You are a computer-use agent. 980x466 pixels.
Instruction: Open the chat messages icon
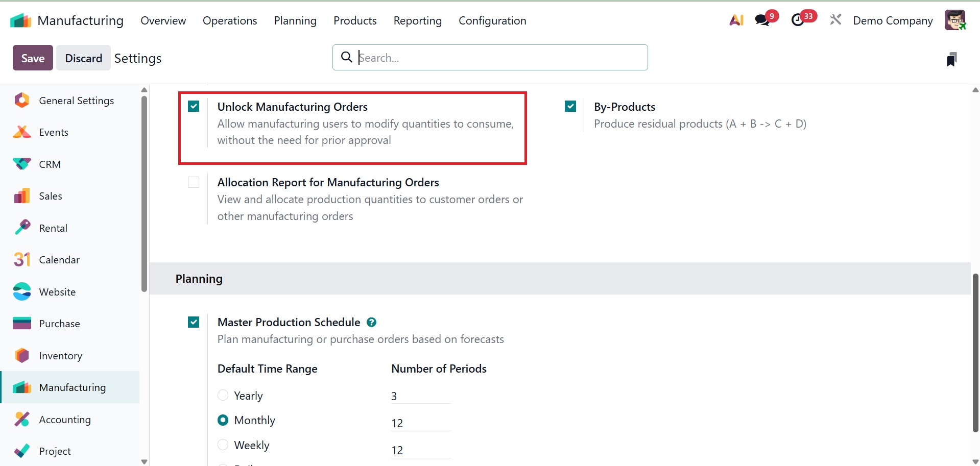(762, 20)
